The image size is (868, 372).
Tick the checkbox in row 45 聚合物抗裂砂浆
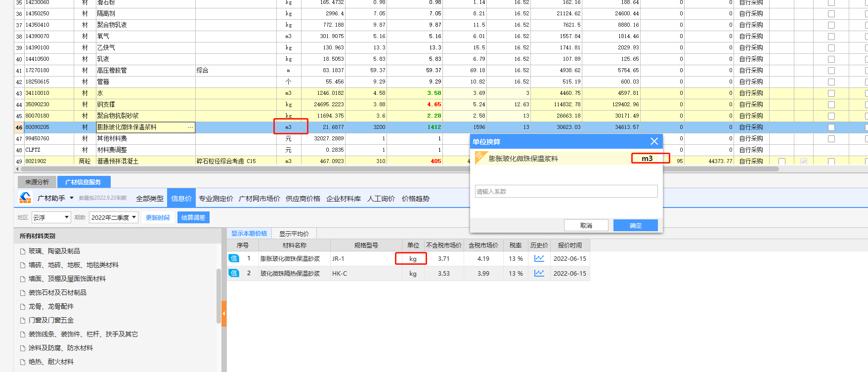click(x=831, y=116)
